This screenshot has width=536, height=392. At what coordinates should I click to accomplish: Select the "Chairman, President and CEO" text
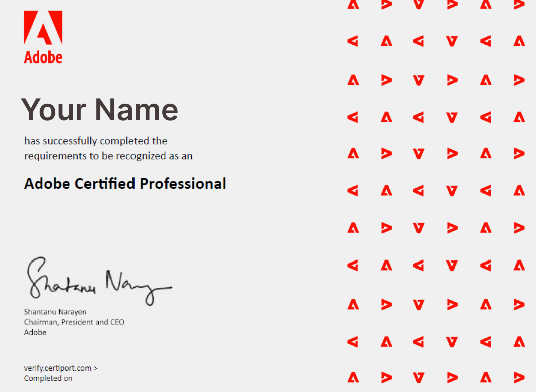click(x=74, y=322)
